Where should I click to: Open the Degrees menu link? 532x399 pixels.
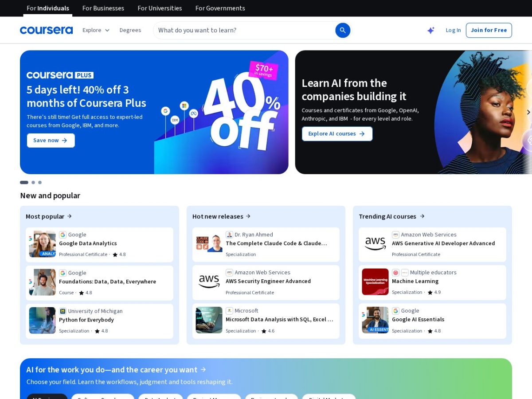[130, 30]
